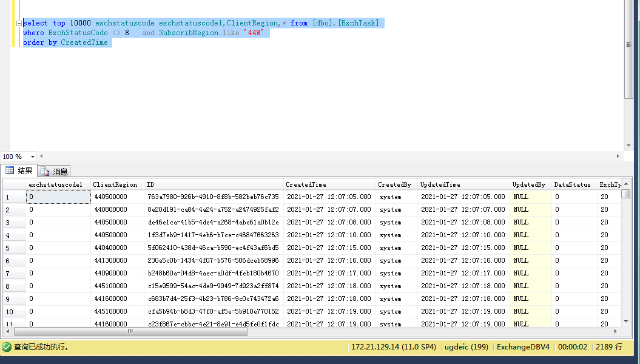
Task: Switch to the 结果 results tab
Action: point(19,170)
